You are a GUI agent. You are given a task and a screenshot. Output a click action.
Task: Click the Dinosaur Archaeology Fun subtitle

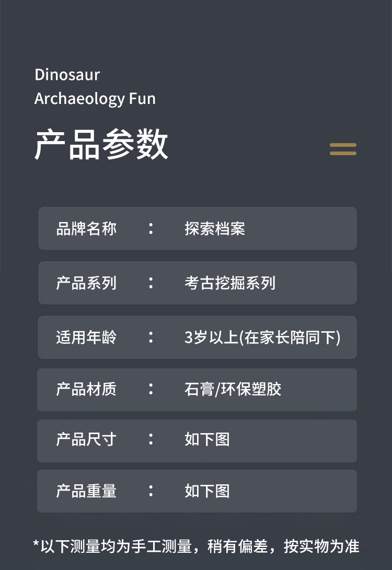coord(95,87)
